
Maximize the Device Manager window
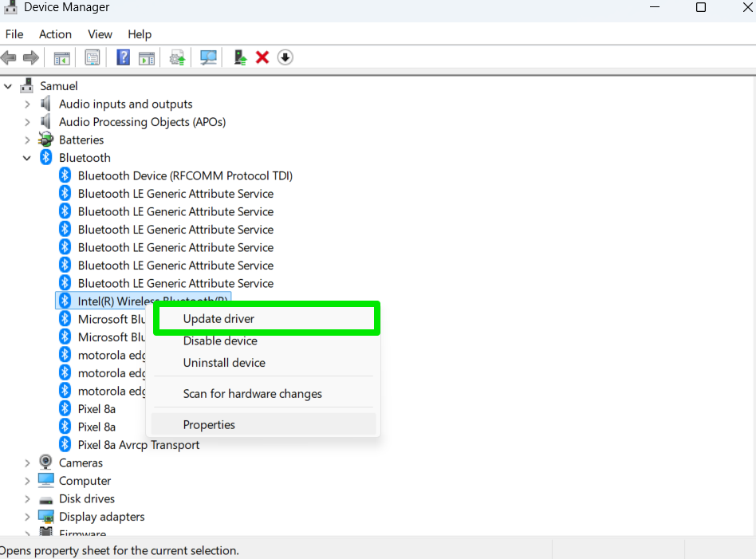pyautogui.click(x=701, y=7)
